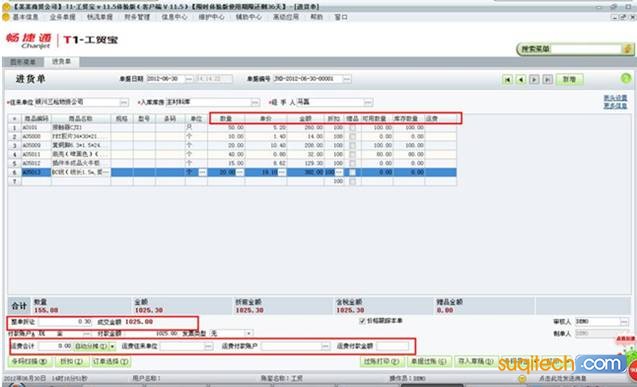Image resolution: width=637 pixels, height=387 pixels.
Task: Open the 维护中心 menu
Action: [x=211, y=17]
